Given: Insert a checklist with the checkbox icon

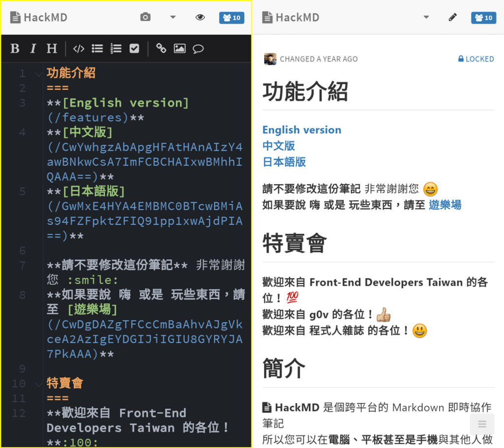Looking at the screenshot, I should [x=134, y=48].
